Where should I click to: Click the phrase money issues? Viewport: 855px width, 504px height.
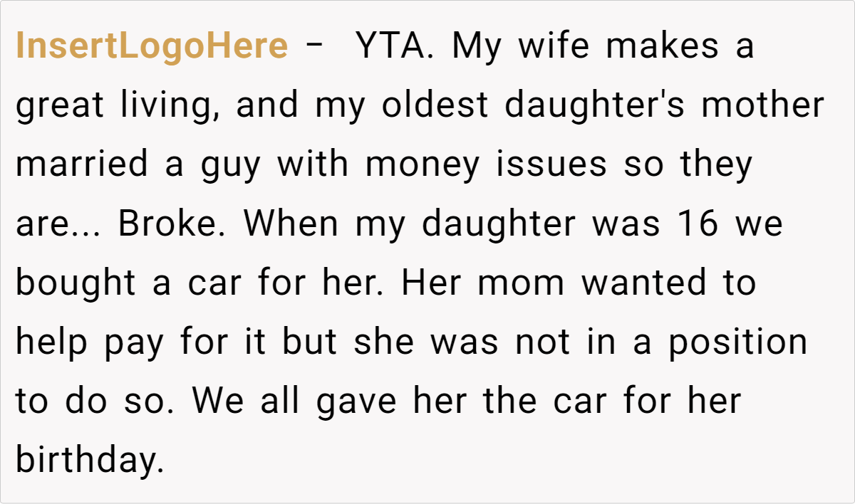(x=486, y=165)
